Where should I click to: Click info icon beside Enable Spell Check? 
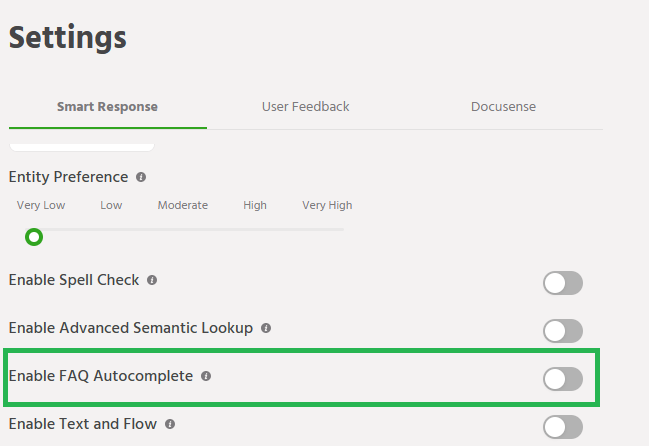point(152,280)
